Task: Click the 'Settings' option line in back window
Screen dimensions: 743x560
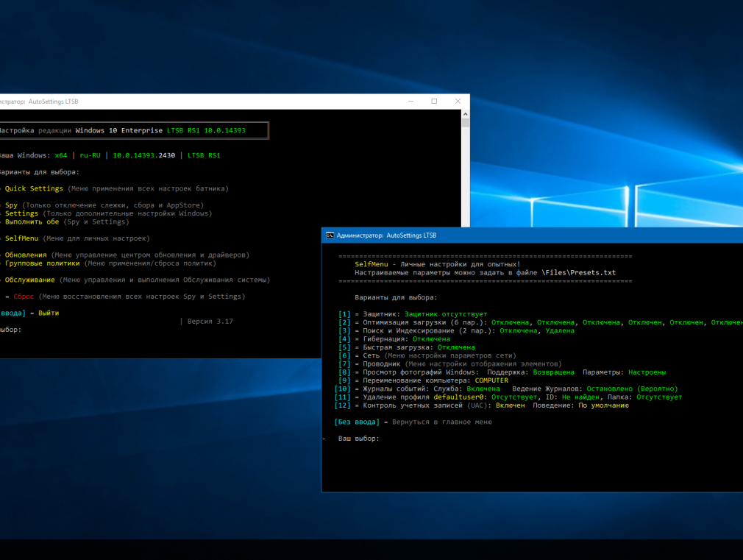Action: 108,213
